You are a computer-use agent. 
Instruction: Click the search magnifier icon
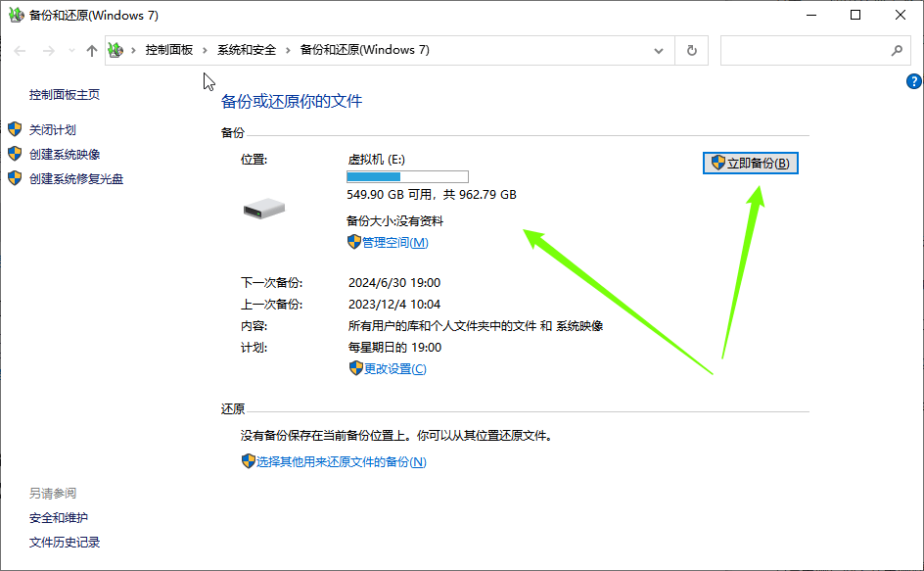coord(897,51)
